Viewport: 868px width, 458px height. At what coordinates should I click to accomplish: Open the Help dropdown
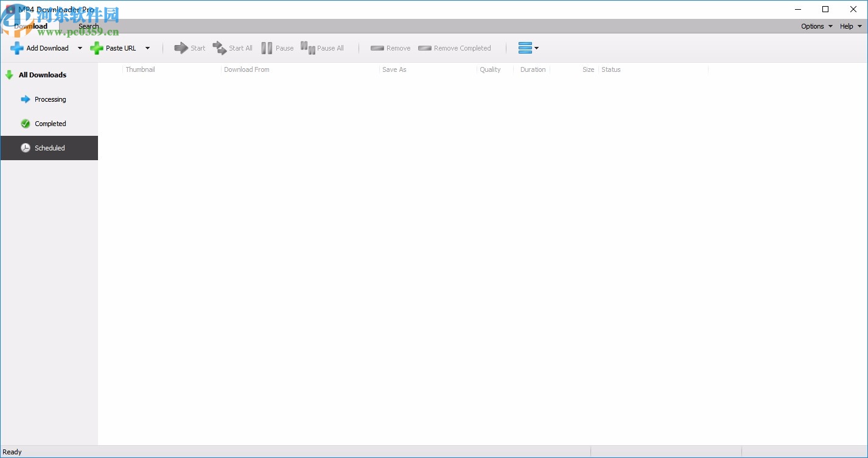[x=850, y=26]
